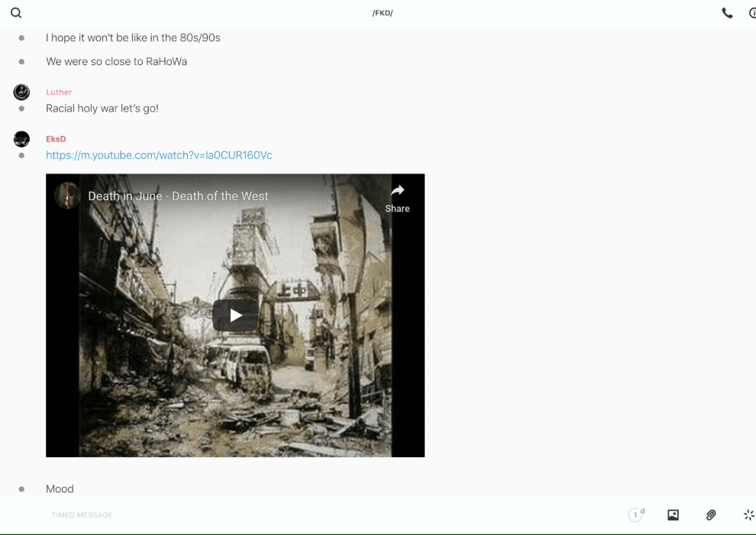This screenshot has height=535, width=756.
Task: Play the embedded YouTube video
Action: [x=235, y=315]
